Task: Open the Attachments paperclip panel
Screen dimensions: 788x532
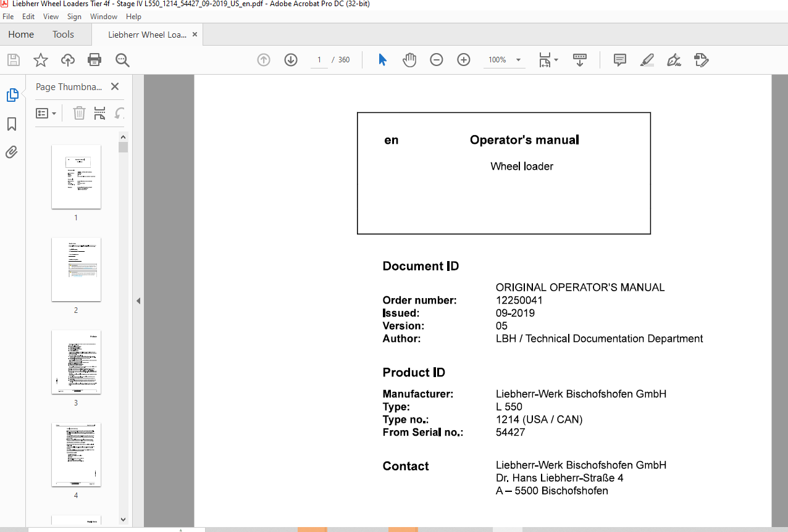Action: point(12,152)
